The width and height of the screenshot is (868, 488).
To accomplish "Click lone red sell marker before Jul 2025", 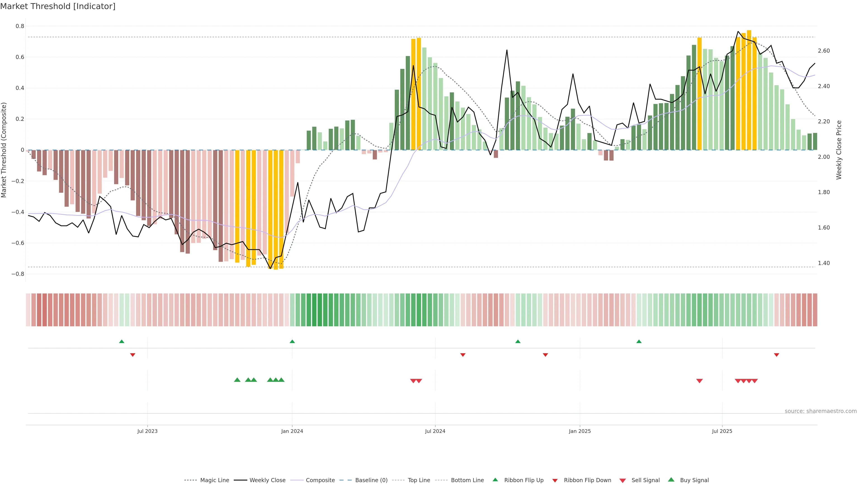I will pyautogui.click(x=700, y=381).
